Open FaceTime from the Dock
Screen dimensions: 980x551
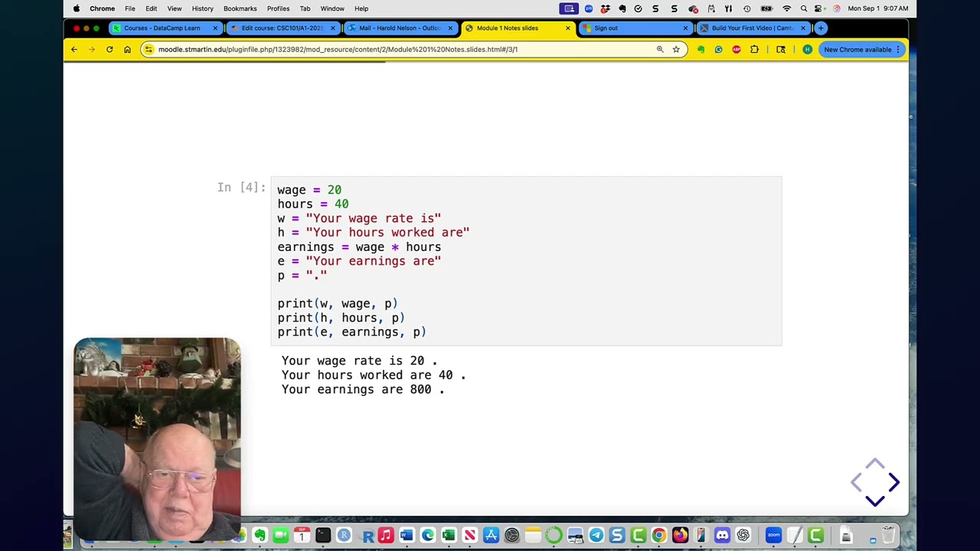(x=281, y=536)
